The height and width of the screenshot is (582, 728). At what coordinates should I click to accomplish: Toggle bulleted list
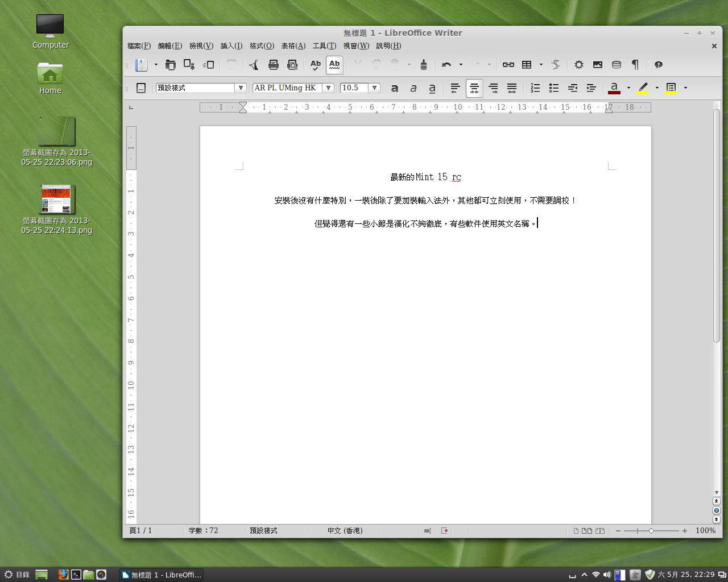tap(553, 88)
